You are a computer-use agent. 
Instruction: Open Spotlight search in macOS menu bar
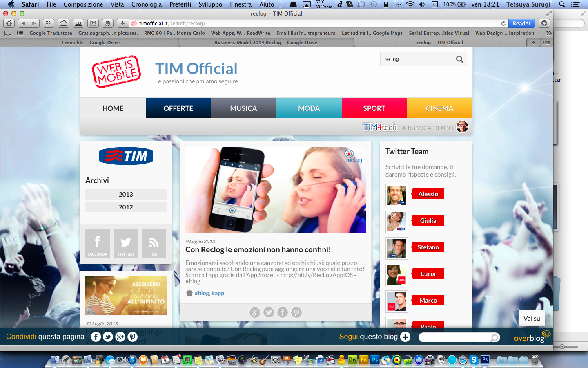tap(562, 4)
